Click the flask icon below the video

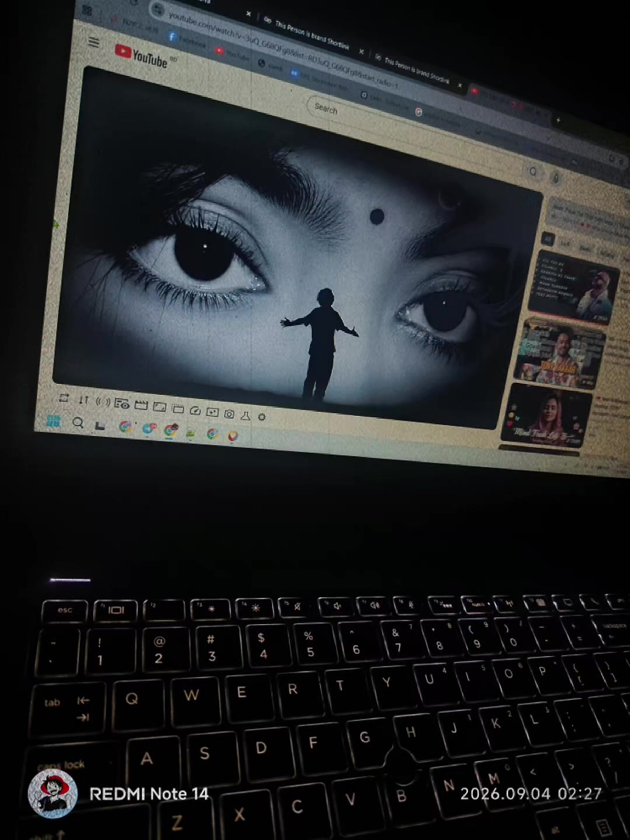click(x=246, y=415)
